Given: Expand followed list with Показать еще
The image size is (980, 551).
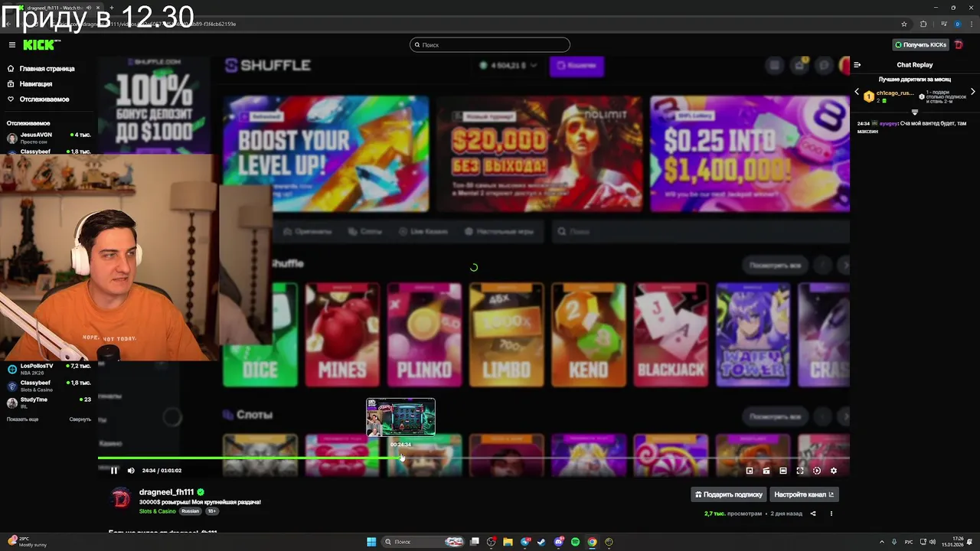Looking at the screenshot, I should tap(22, 419).
